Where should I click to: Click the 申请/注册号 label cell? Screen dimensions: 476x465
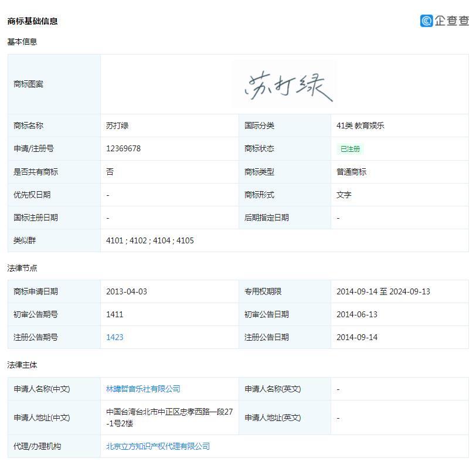tap(54, 148)
